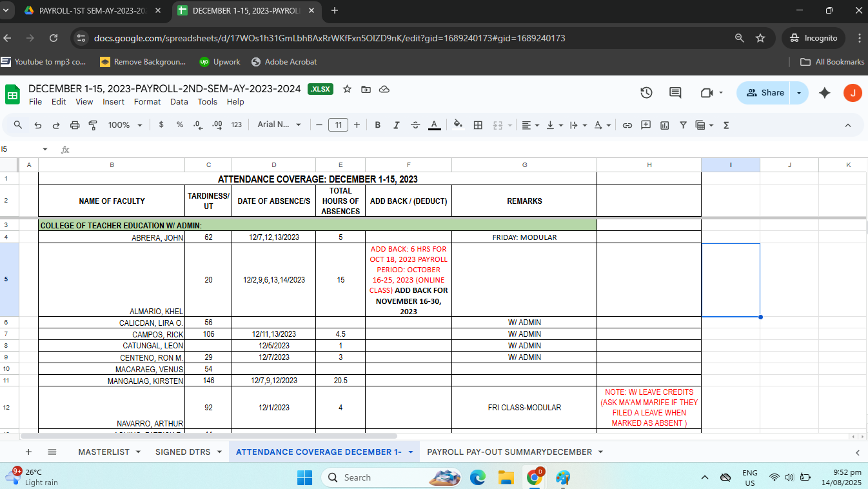Open File Explorer from the taskbar
Screen dimensions: 868x489
pos(506,477)
